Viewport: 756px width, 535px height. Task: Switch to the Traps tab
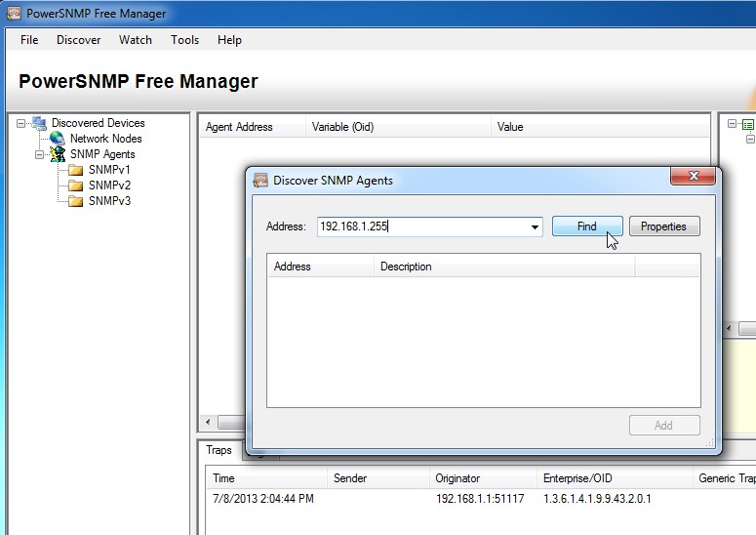pyautogui.click(x=219, y=450)
